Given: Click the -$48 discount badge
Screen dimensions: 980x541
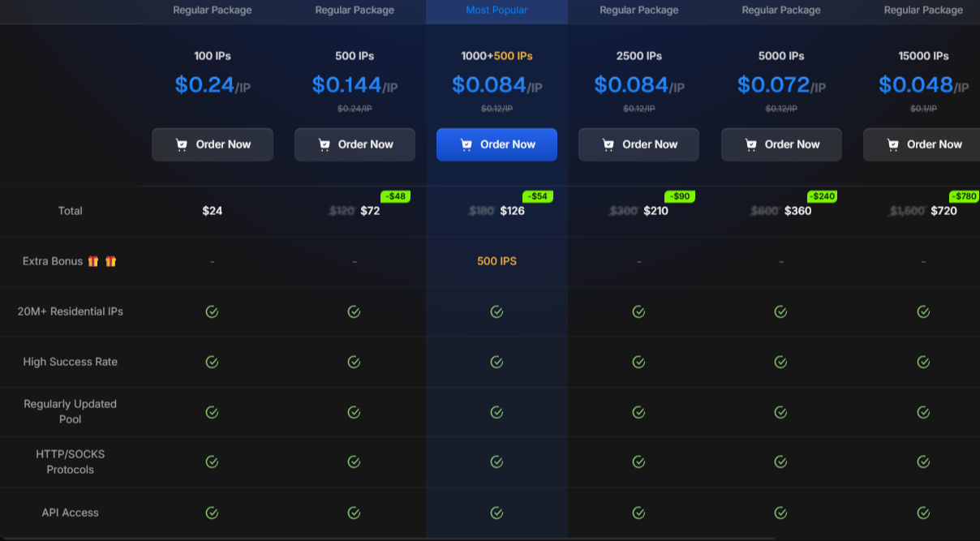Looking at the screenshot, I should [396, 196].
